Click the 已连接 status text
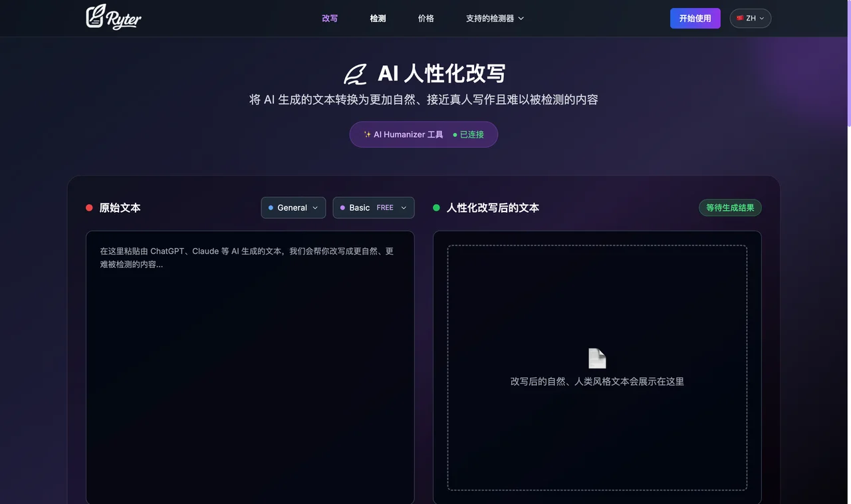 [x=471, y=134]
